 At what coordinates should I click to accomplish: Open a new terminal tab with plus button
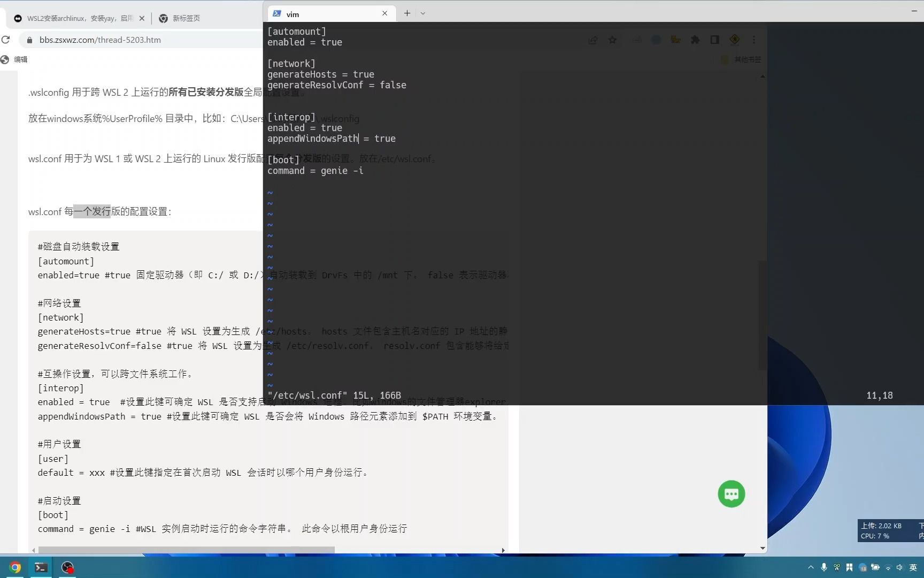(x=407, y=13)
